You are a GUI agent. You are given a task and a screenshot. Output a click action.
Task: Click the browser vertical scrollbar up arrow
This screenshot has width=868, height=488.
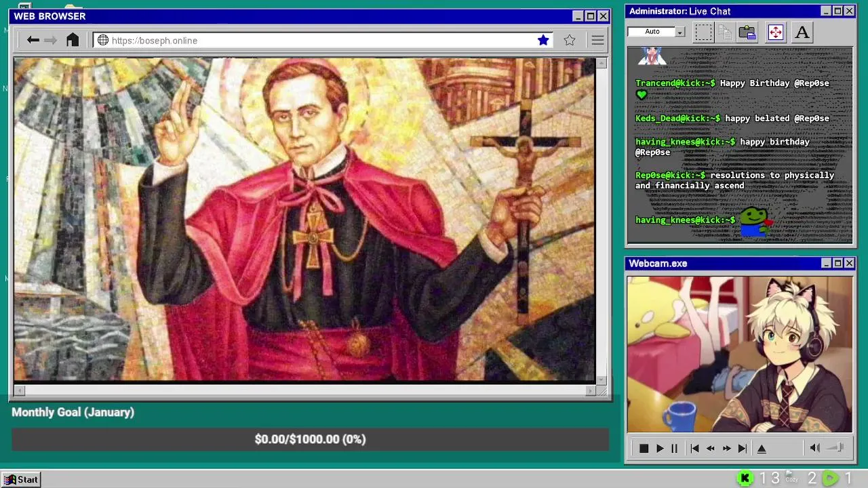point(601,63)
